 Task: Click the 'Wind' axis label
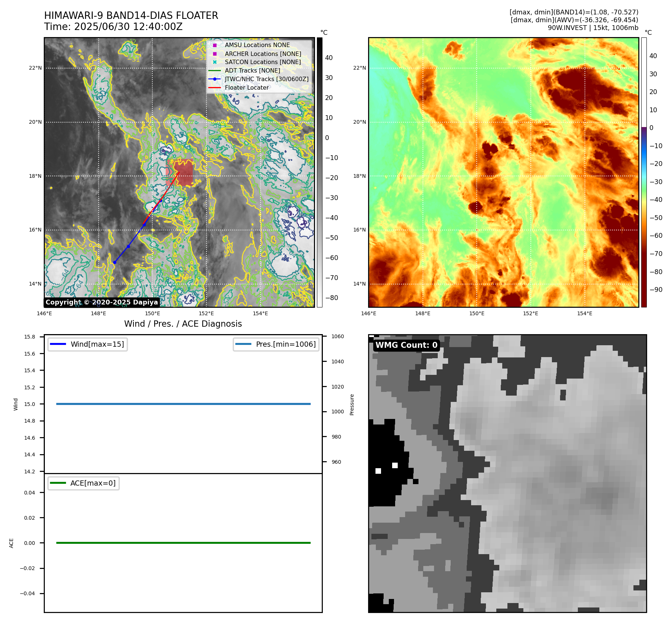[x=16, y=404]
